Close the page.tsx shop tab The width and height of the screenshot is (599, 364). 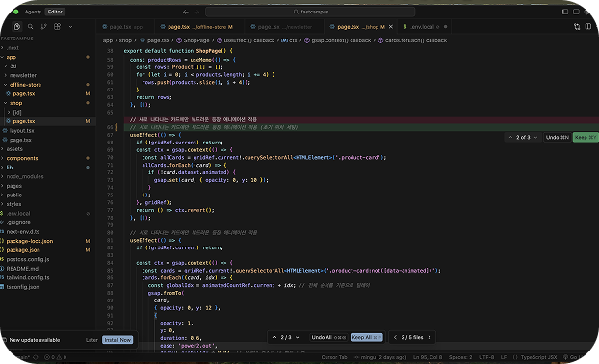[391, 27]
